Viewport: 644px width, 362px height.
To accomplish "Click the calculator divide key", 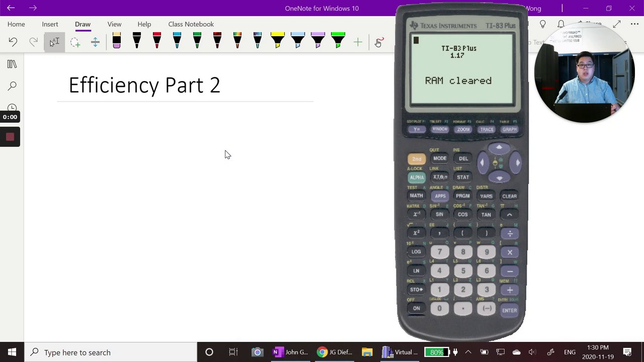I will [510, 233].
